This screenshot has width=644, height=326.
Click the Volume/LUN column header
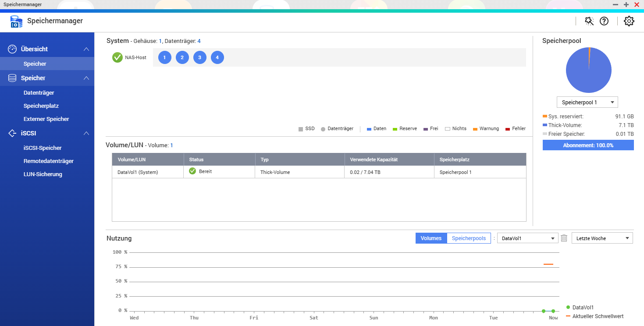tap(148, 159)
